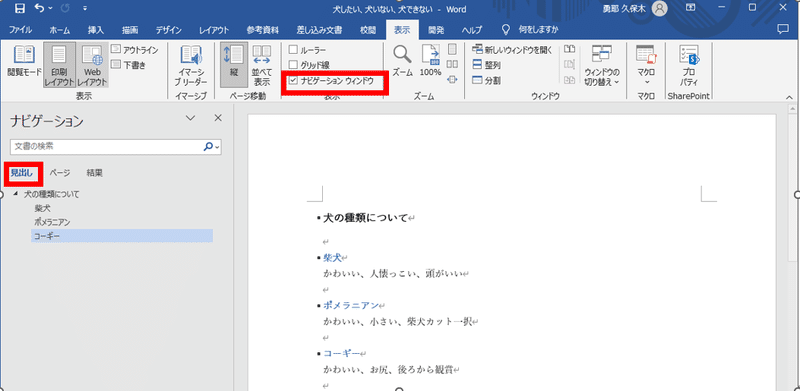Split the window (分割)
800x391 pixels.
tap(486, 80)
